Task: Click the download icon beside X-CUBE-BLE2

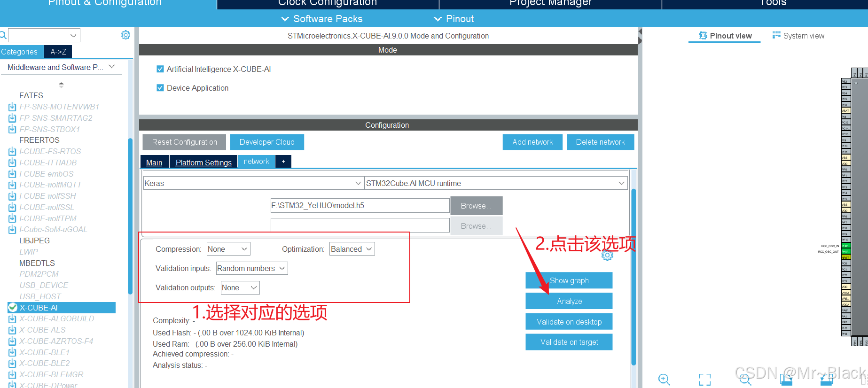Action: 12,364
